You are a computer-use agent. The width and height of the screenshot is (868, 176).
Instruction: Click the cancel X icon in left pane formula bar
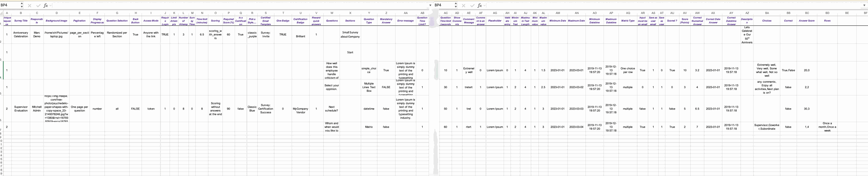pyautogui.click(x=29, y=5)
